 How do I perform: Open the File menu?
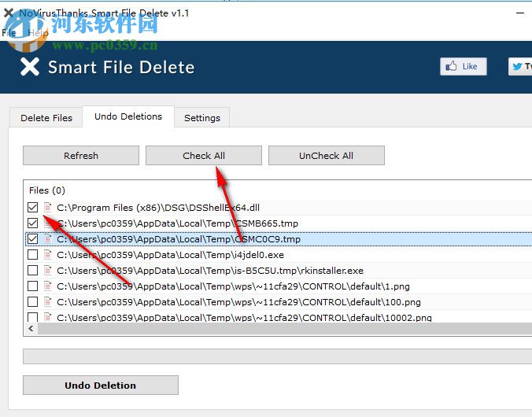point(9,33)
